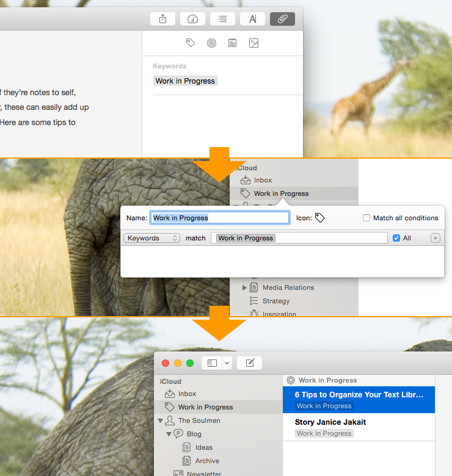Viewport: 452px width, 476px height.
Task: Open the typography A toolbar button
Action: click(x=252, y=19)
